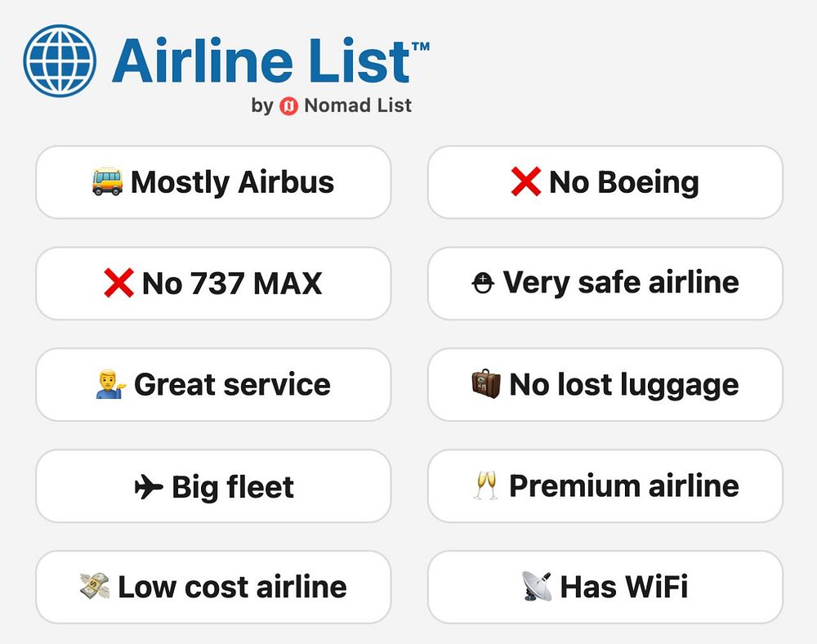Toggle the Has WiFi filter
The image size is (817, 644).
pyautogui.click(x=605, y=587)
